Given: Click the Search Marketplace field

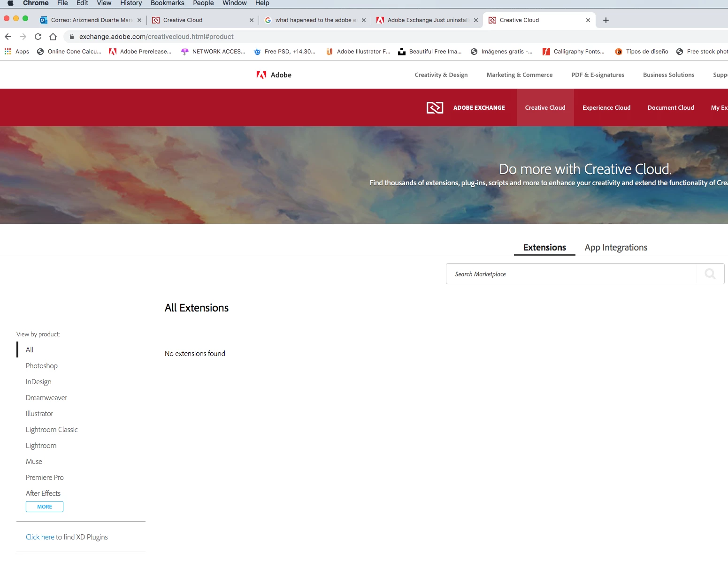Looking at the screenshot, I should (x=571, y=274).
